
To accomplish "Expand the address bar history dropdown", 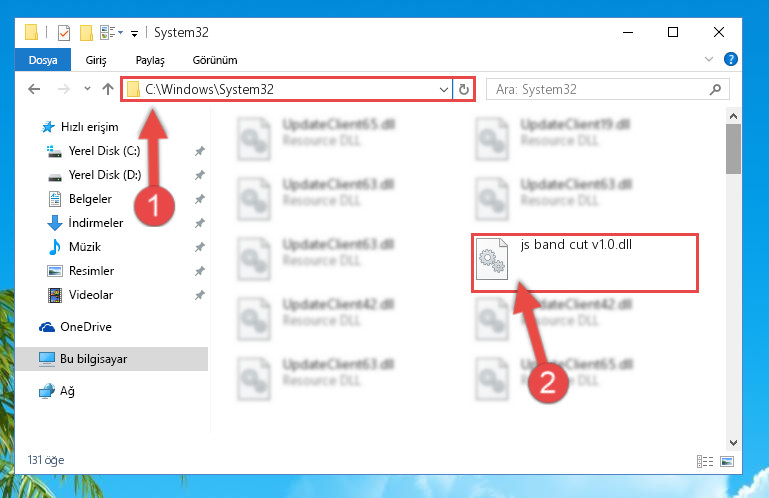I will [x=443, y=89].
